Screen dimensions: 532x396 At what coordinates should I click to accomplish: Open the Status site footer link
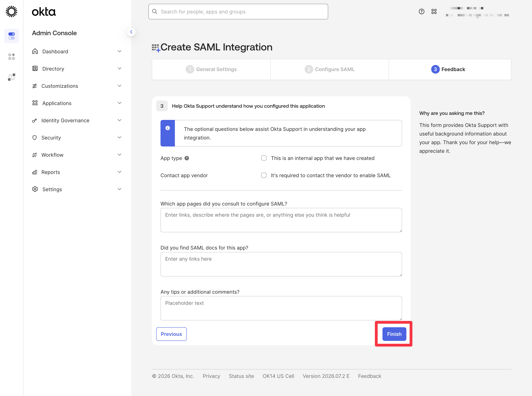pos(241,376)
